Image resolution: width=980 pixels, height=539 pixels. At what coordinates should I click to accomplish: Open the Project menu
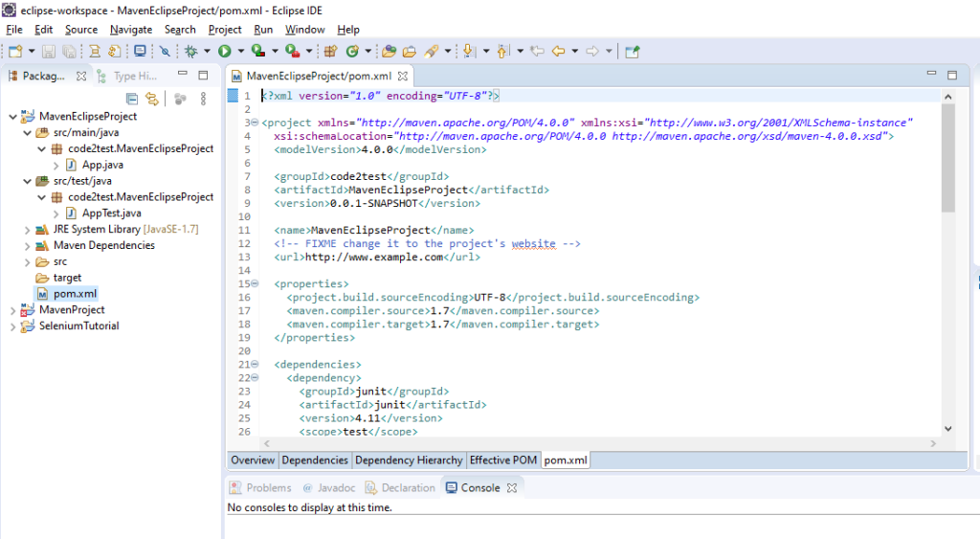pyautogui.click(x=224, y=30)
